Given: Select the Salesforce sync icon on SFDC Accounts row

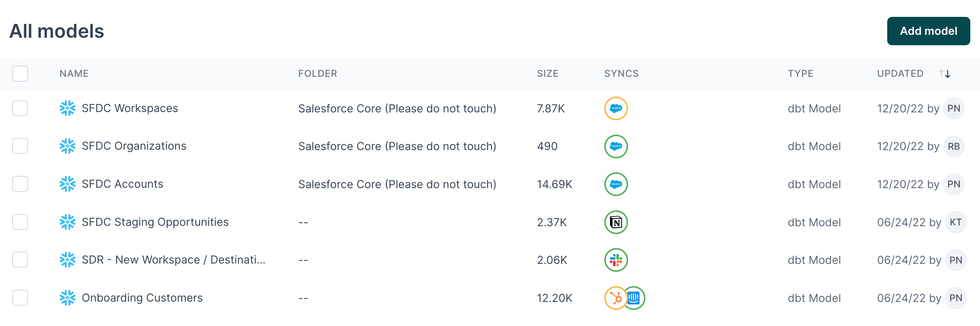Looking at the screenshot, I should [615, 184].
